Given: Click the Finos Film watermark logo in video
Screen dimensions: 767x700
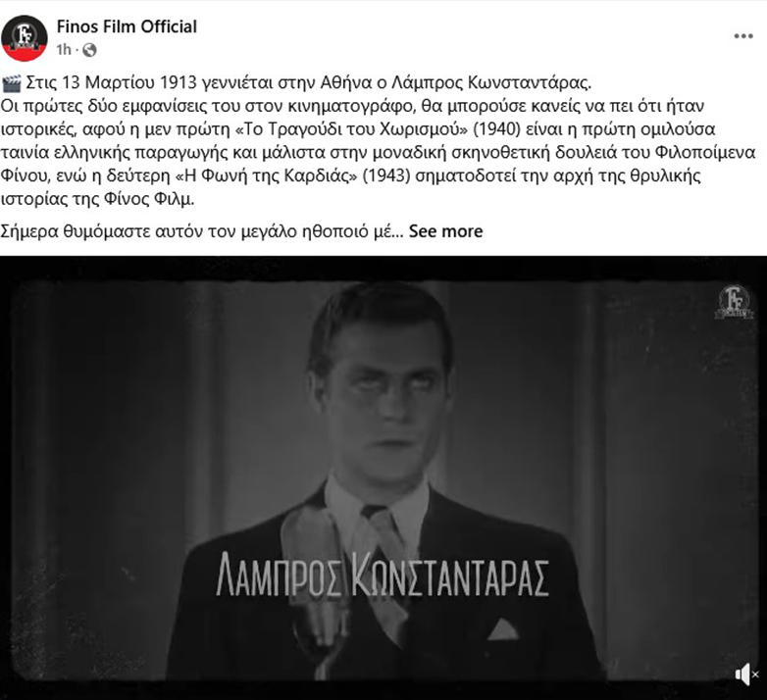Looking at the screenshot, I should 733,302.
